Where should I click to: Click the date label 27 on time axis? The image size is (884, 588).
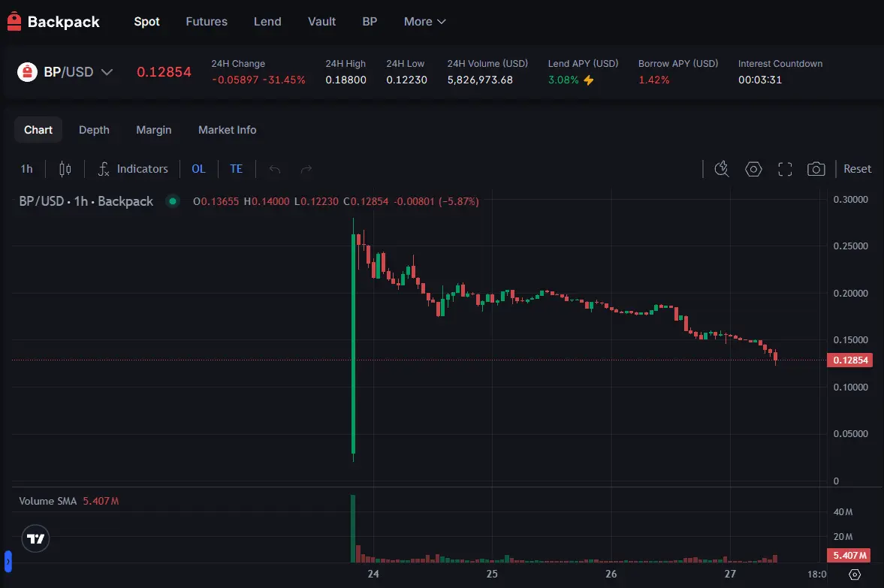click(x=730, y=574)
